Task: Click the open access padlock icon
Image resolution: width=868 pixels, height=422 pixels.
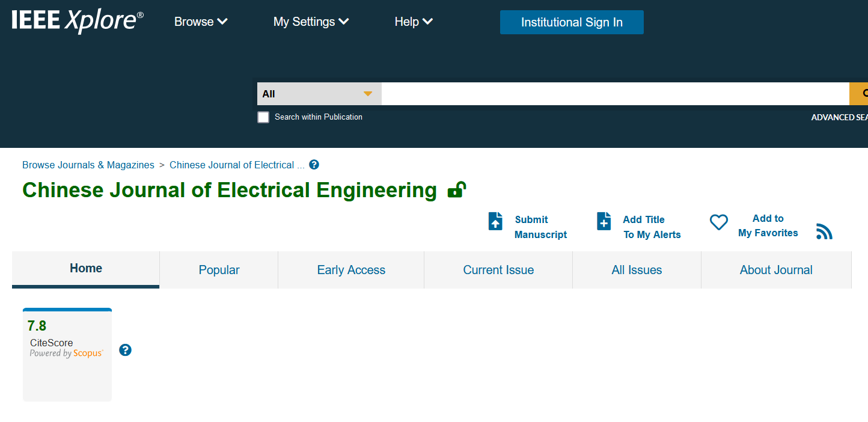Action: pos(456,190)
